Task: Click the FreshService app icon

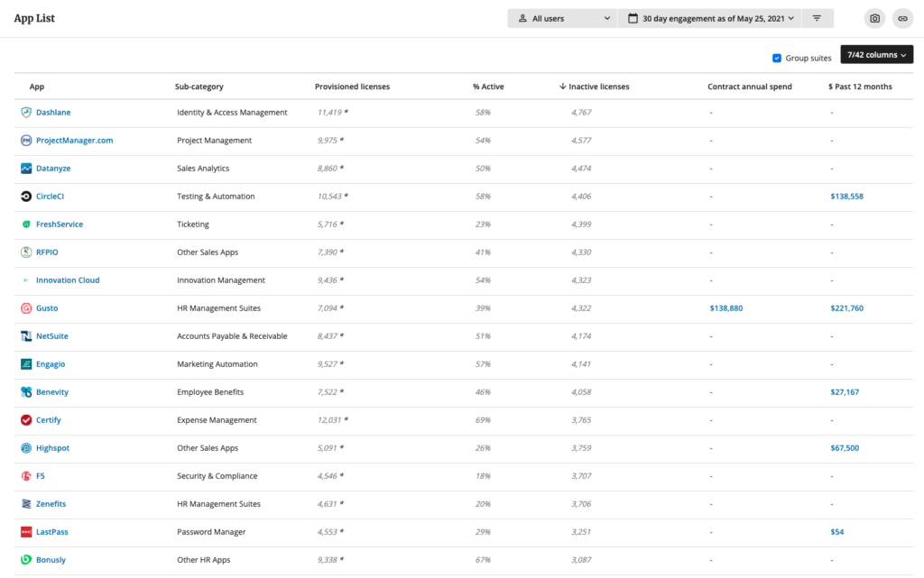Action: point(26,225)
